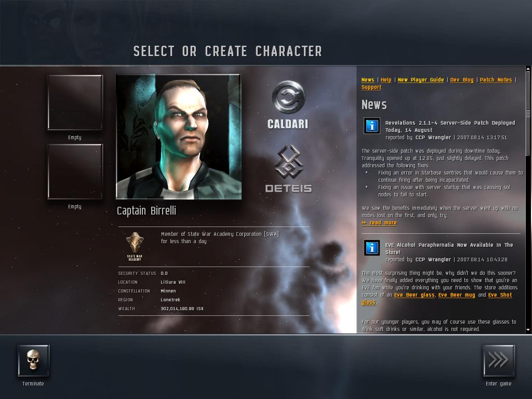Click the Terminate skull icon
532x399 pixels.
(x=33, y=361)
